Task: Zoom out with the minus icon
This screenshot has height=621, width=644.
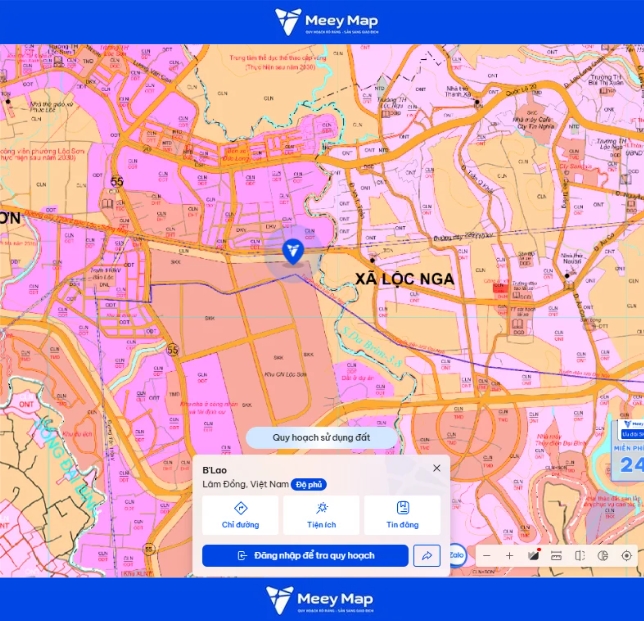Action: (487, 556)
